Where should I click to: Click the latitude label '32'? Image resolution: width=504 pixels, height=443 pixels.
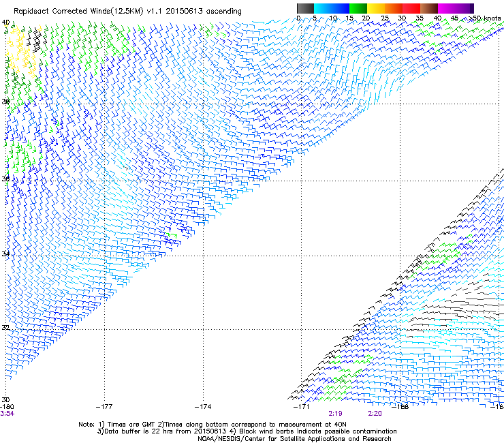pos(5,328)
